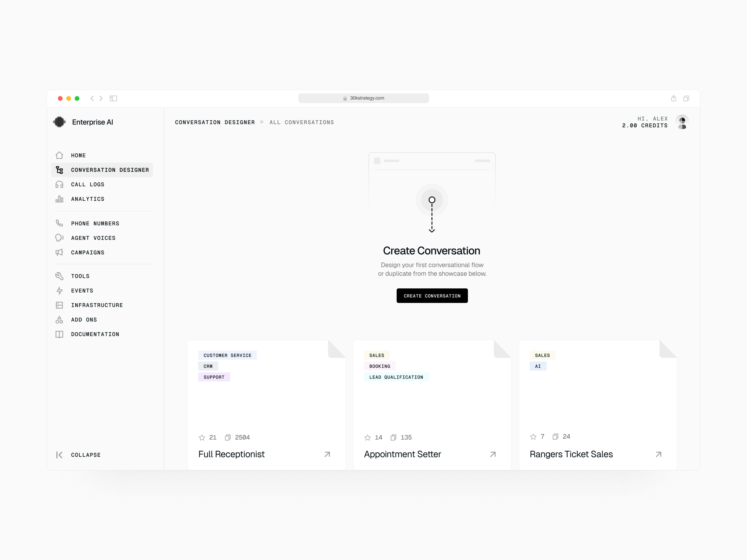This screenshot has width=747, height=560.
Task: Open Full Receptionist via arrow icon
Action: pyautogui.click(x=327, y=454)
